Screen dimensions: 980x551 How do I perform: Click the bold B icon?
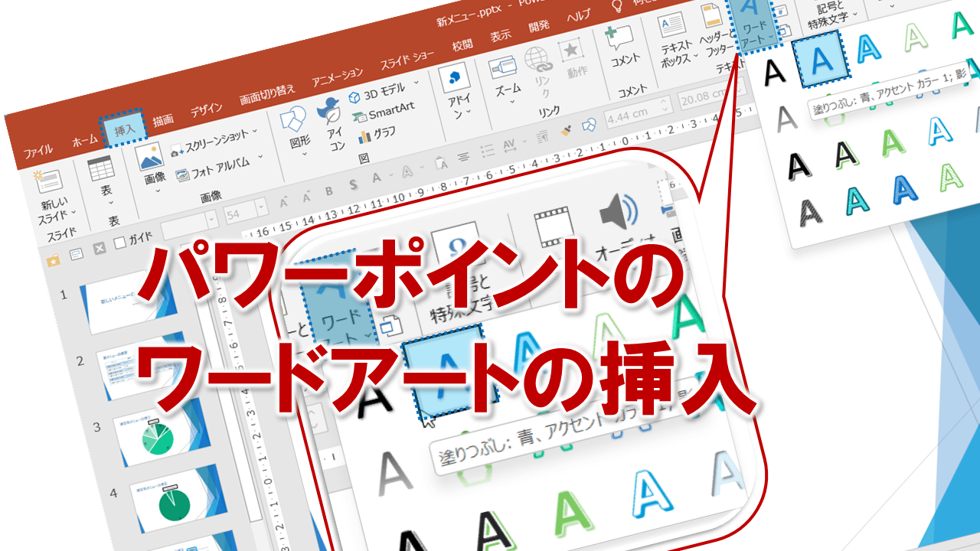329,191
